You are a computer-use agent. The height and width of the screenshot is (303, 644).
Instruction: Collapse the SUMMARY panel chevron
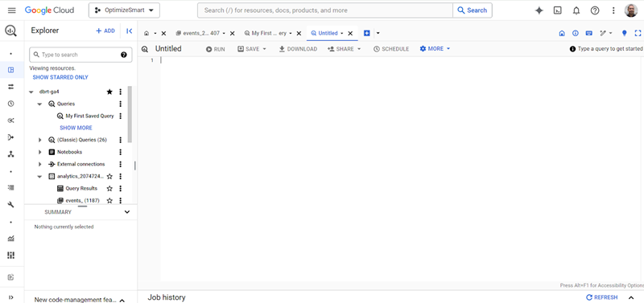pos(127,212)
